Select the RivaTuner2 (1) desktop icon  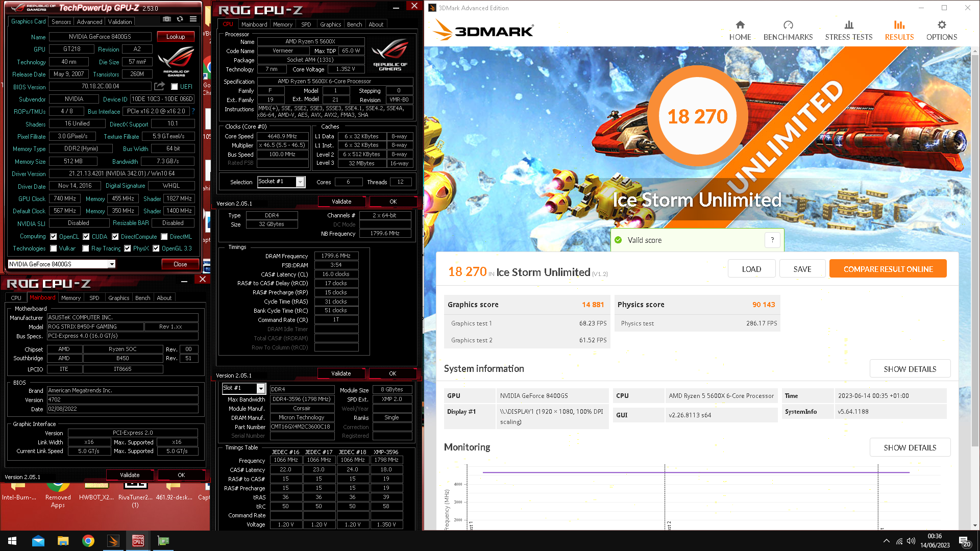pyautogui.click(x=135, y=495)
